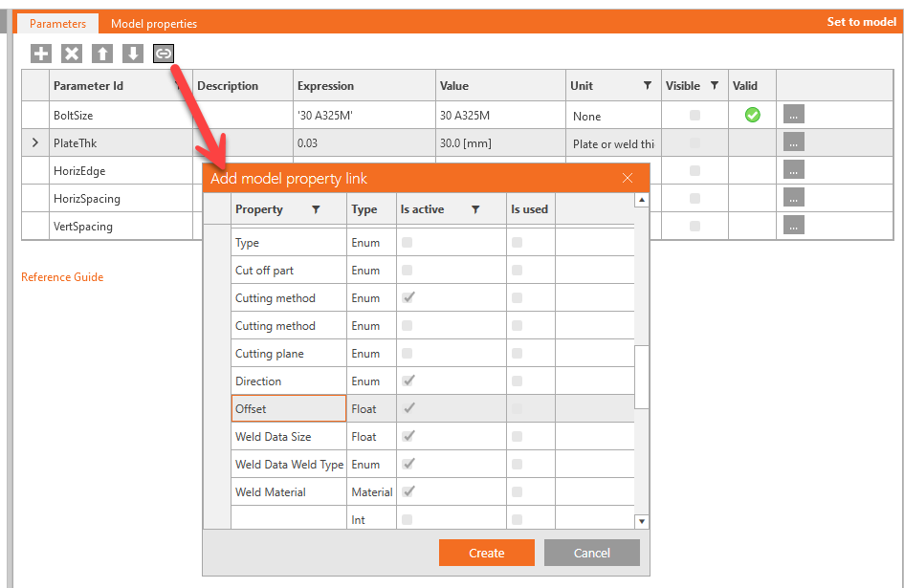Toggle Is active checkbox for Weld Data Size
The width and height of the screenshot is (904, 588).
[x=408, y=436]
